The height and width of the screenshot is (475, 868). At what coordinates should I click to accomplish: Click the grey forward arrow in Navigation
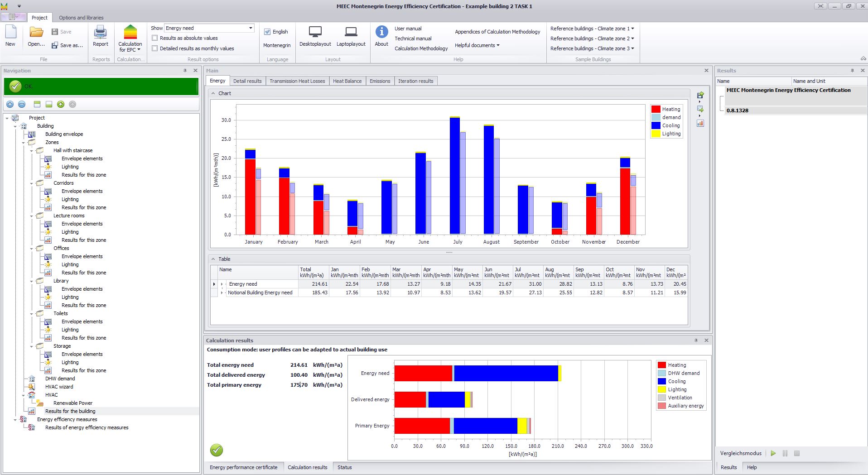[72, 104]
